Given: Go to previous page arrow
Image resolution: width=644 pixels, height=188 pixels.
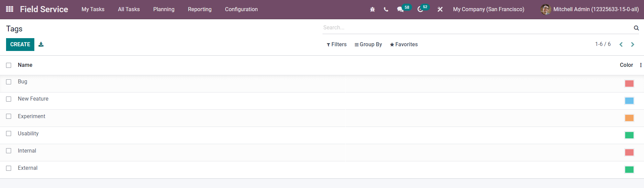Looking at the screenshot, I should [x=621, y=45].
